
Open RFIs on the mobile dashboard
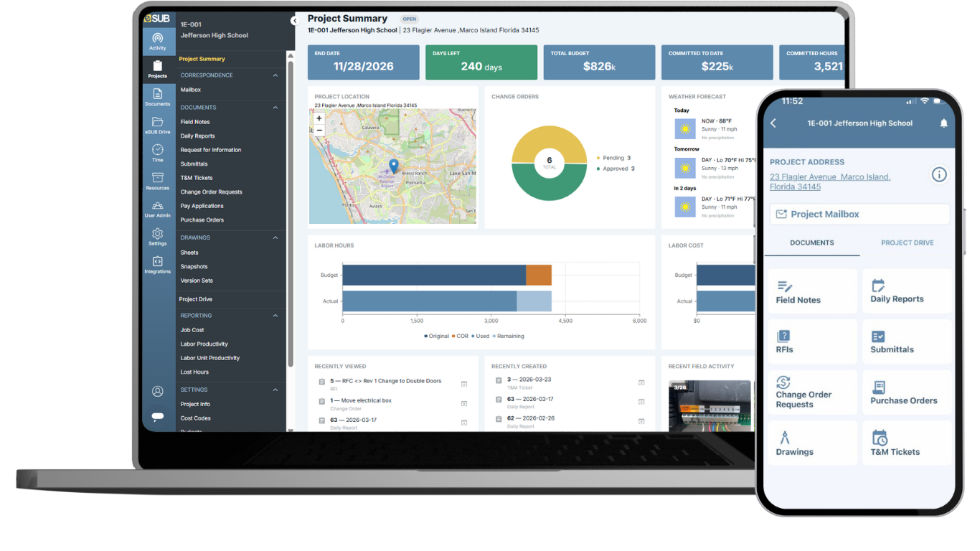(x=811, y=342)
